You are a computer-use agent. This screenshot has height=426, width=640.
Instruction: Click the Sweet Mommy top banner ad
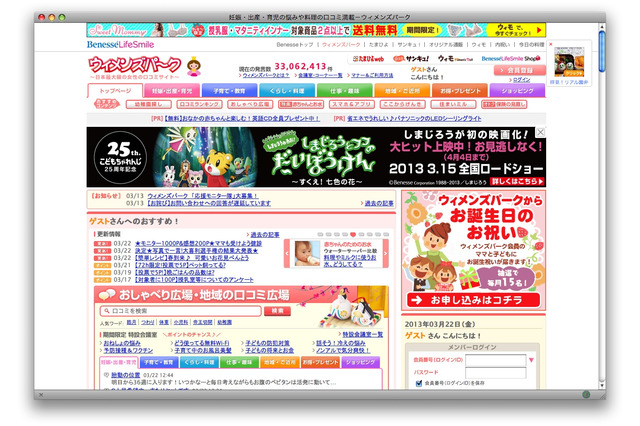tap(316, 30)
